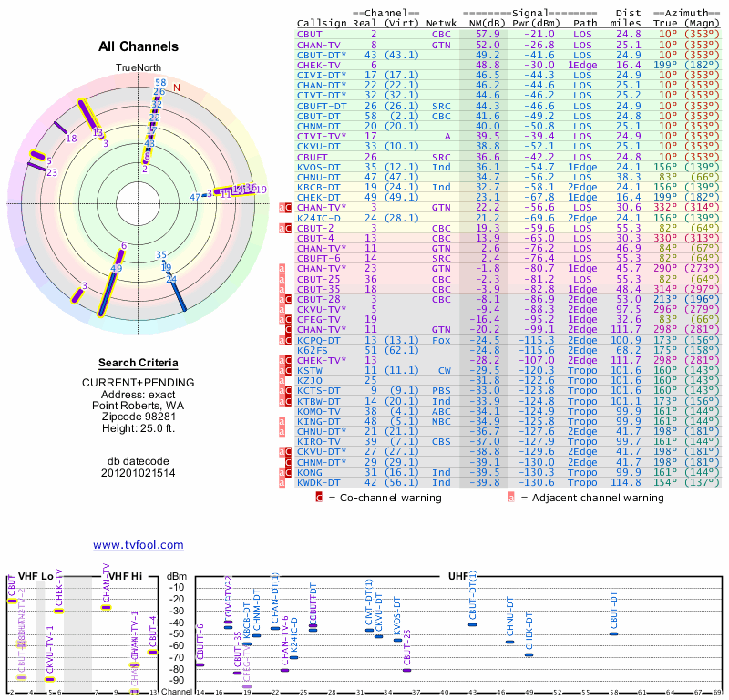This screenshot has width=729, height=700.
Task: Click the VHF Hi chart label
Action: tap(125, 576)
